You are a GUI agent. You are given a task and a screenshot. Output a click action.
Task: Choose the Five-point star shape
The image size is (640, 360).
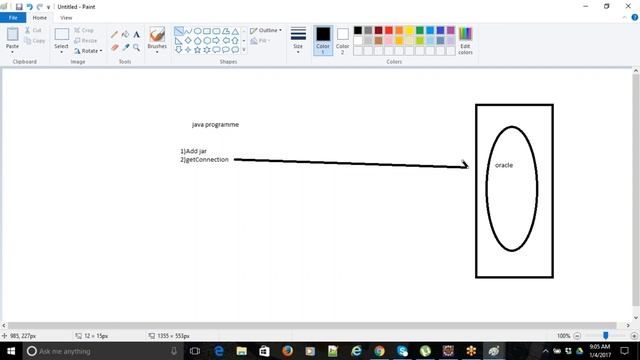coord(198,50)
